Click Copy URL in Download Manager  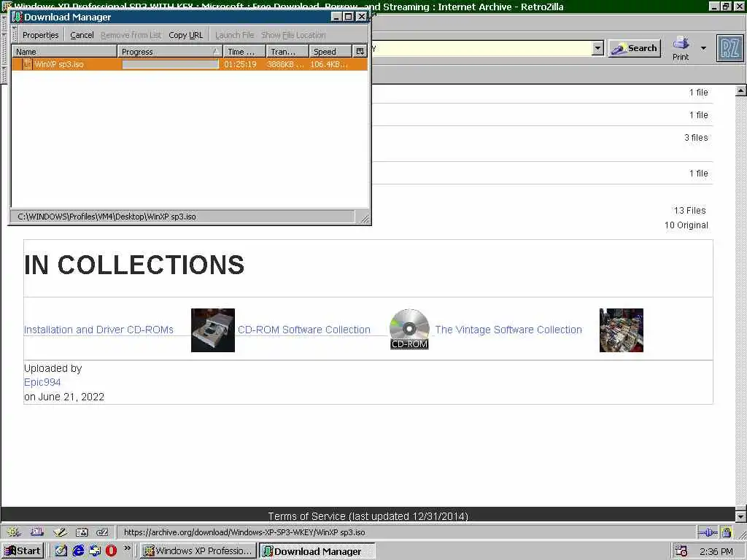pos(186,35)
